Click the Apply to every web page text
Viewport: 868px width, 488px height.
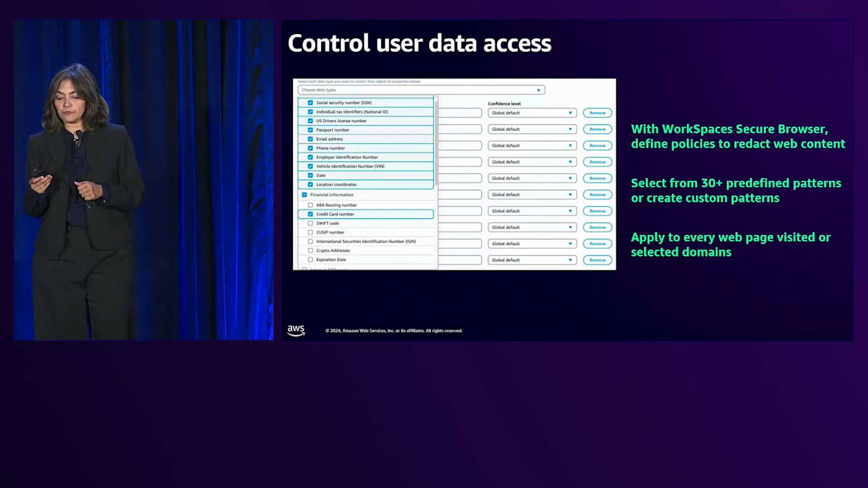coord(731,244)
